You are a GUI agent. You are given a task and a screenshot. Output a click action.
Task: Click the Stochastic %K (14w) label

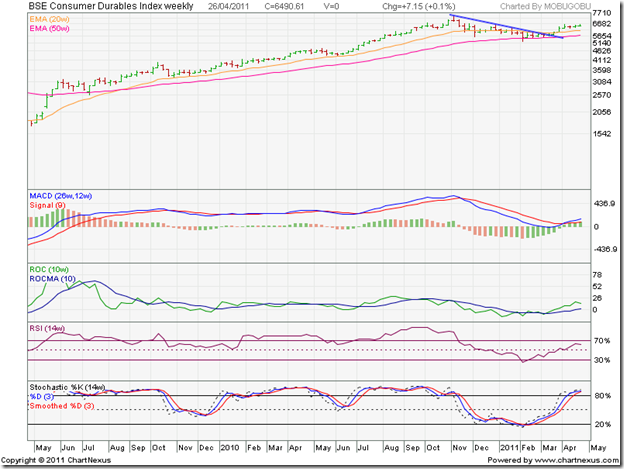(x=67, y=387)
